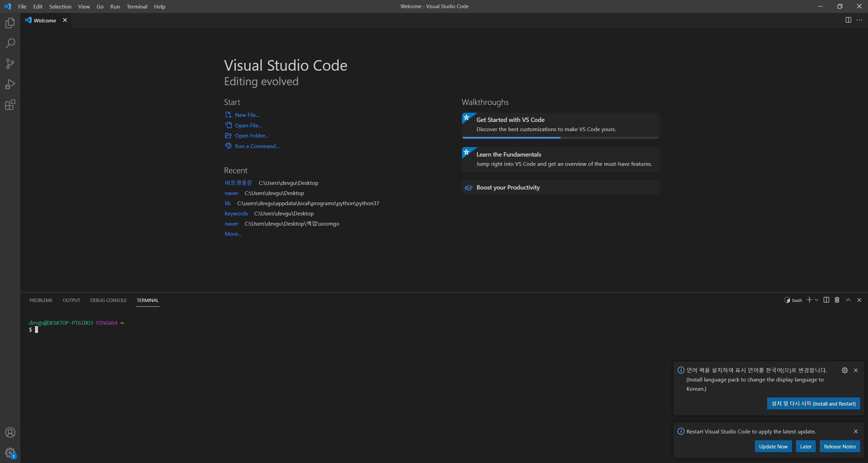Open the Manage gear icon

point(10,452)
